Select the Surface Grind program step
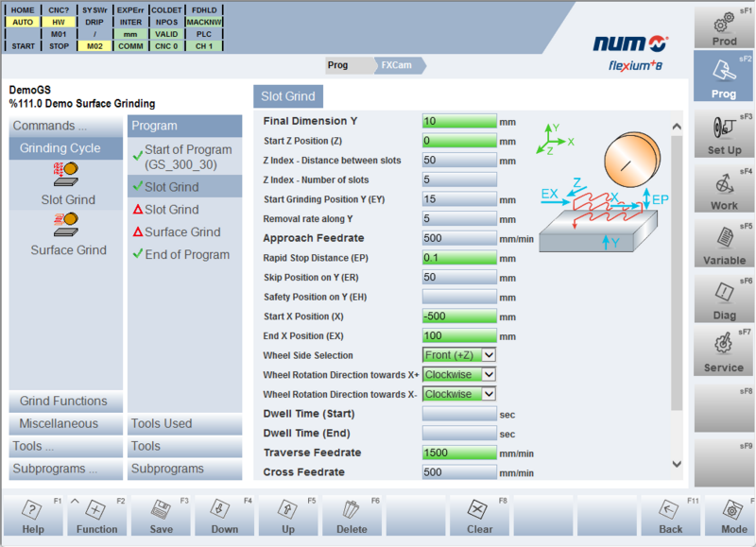Image resolution: width=756 pixels, height=547 pixels. (181, 231)
